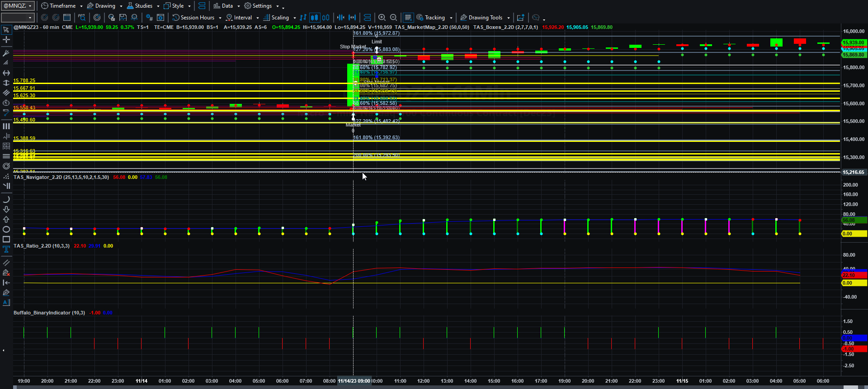Select the pointer tool in left sidebar

pos(6,30)
